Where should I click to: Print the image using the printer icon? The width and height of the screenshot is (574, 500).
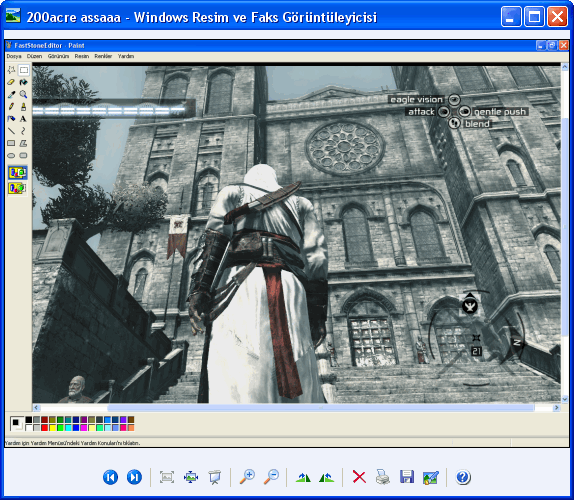pos(383,477)
